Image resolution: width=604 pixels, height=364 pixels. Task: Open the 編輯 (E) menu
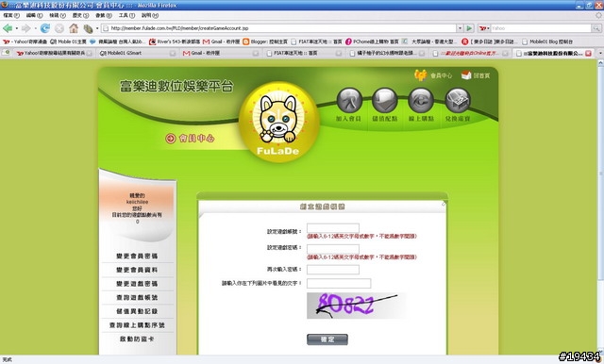[34, 15]
